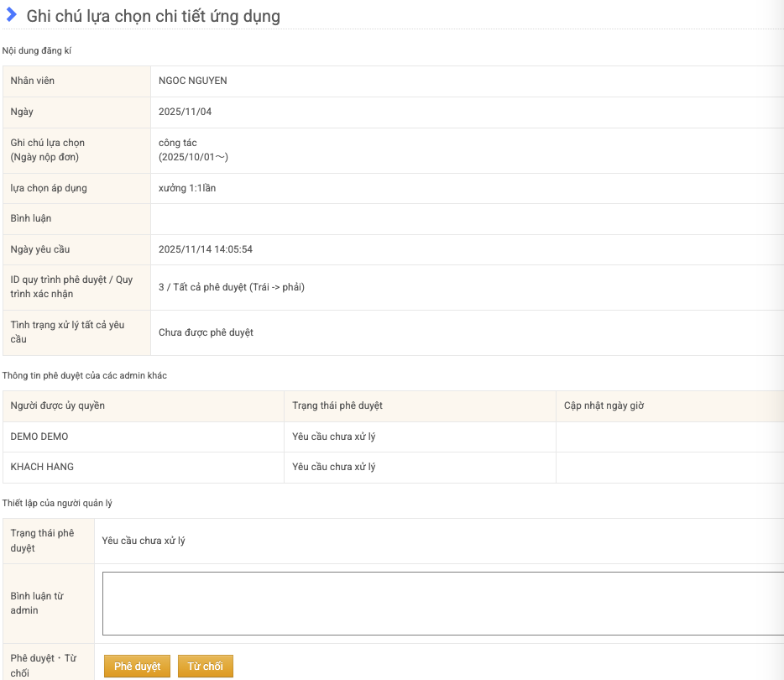The height and width of the screenshot is (680, 784).
Task: Click the Chưa được phê duyệt status text
Action: click(x=206, y=332)
